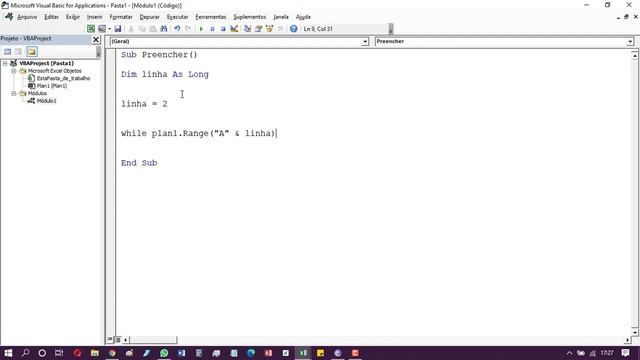Switch to Excel in the taskbar
The width and height of the screenshot is (640, 360).
[303, 353]
